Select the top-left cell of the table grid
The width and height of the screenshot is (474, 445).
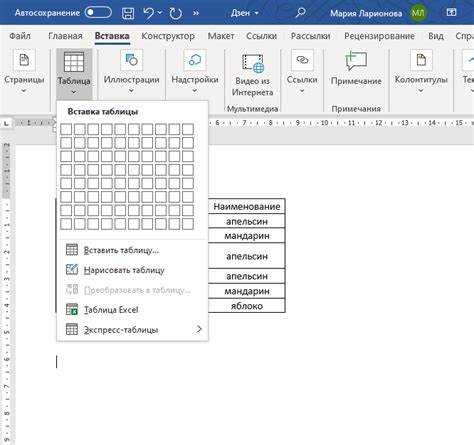coord(66,129)
